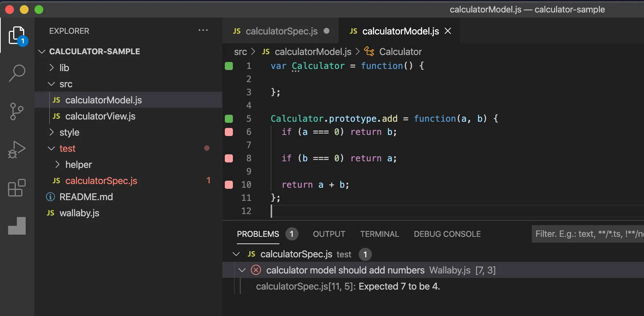Click the unsaved dot on calculatorSpec.js tab
This screenshot has height=316, width=644.
click(326, 31)
